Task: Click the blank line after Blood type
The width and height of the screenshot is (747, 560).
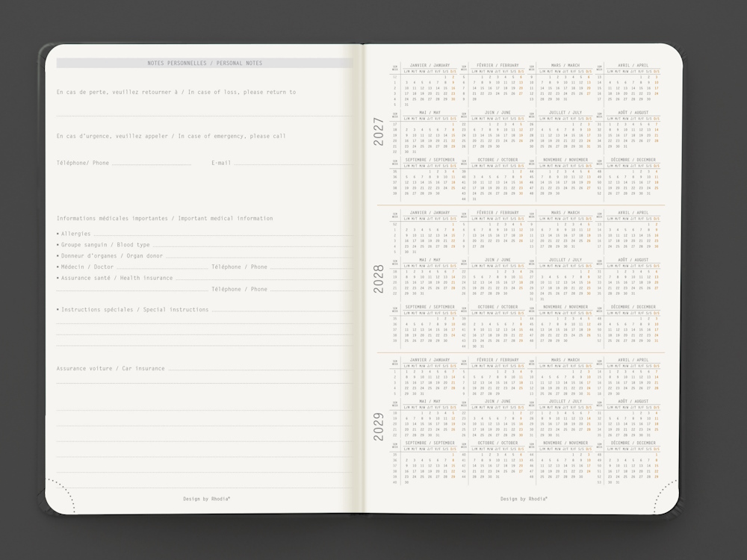Action: (x=252, y=246)
